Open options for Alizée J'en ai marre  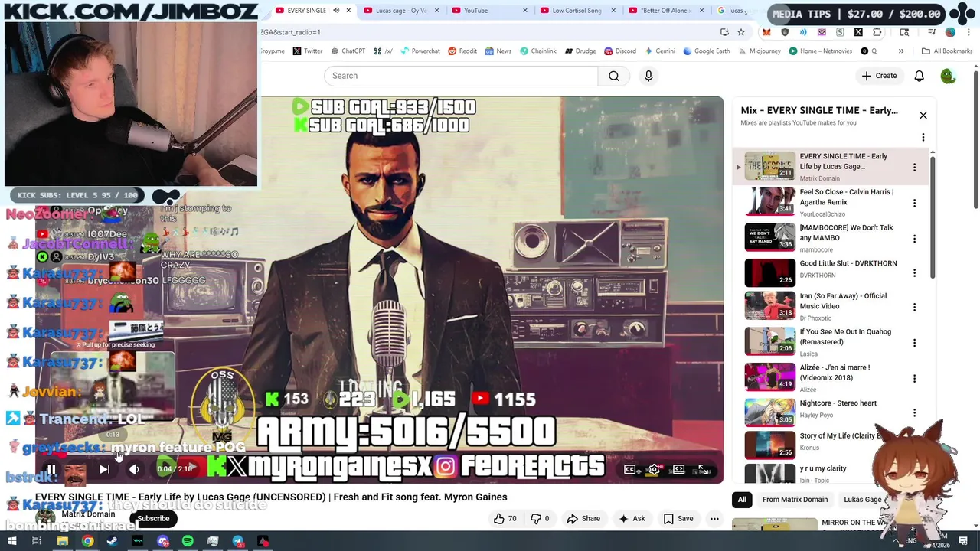(914, 378)
